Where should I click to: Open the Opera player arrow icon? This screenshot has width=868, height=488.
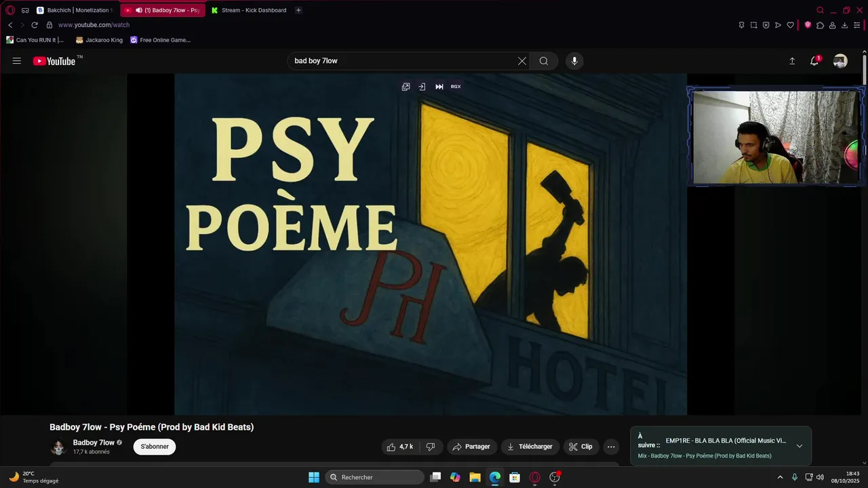778,25
